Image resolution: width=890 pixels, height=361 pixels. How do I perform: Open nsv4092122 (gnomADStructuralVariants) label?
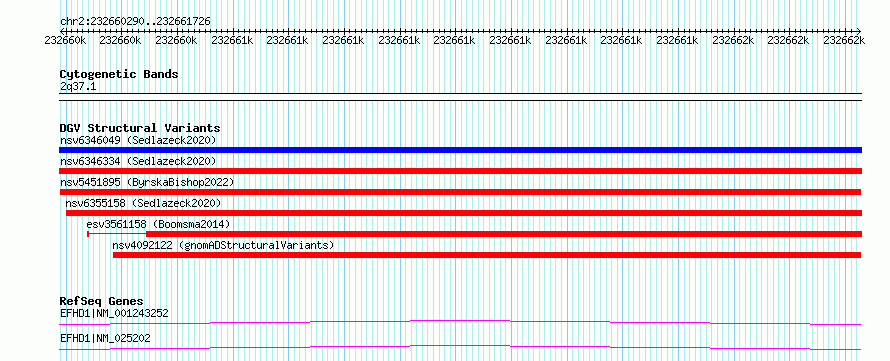click(x=223, y=245)
